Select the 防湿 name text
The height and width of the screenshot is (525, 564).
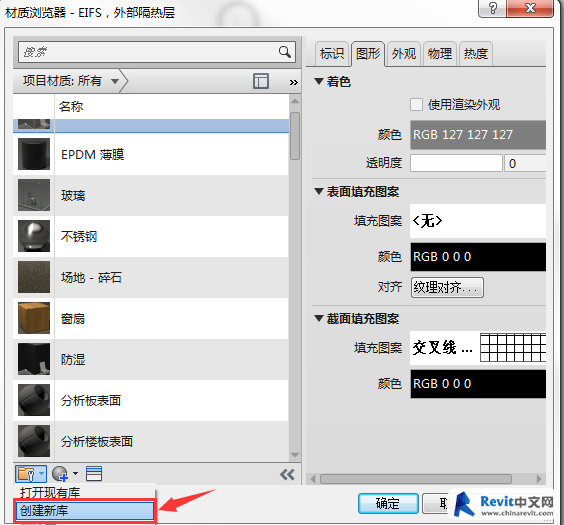pyautogui.click(x=73, y=360)
